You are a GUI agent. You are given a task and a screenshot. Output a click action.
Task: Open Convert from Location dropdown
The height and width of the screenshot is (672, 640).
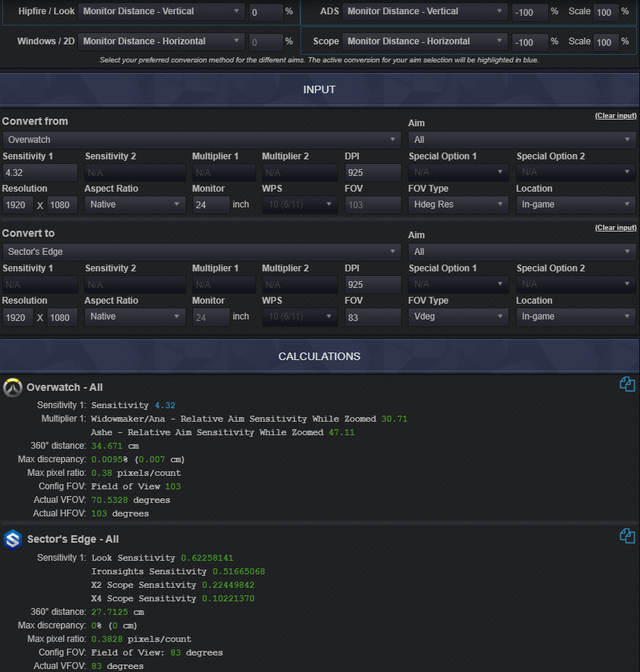(x=575, y=204)
